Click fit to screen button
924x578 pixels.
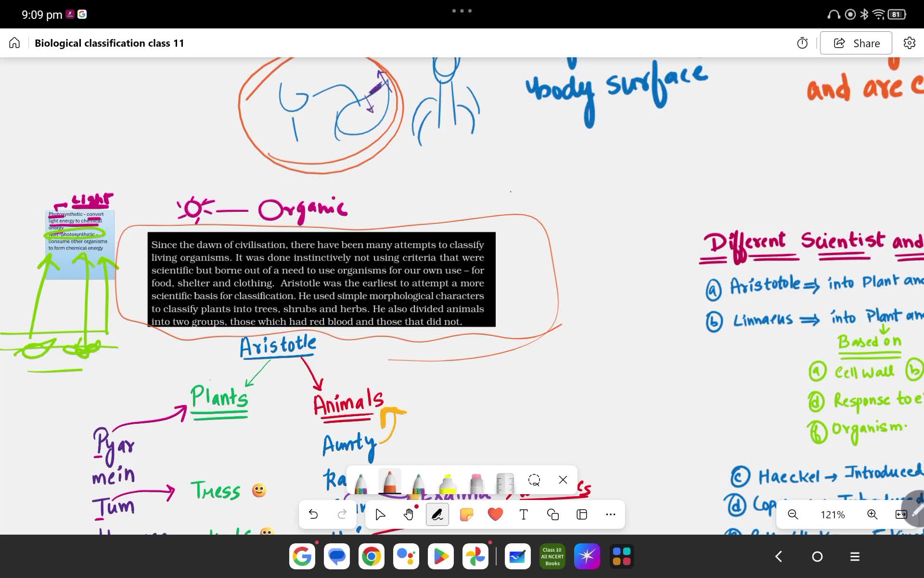click(x=901, y=514)
